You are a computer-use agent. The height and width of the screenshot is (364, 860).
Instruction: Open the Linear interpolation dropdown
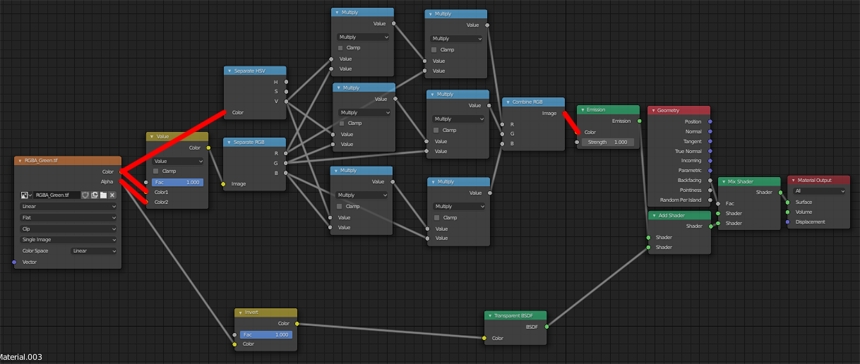[x=68, y=206]
